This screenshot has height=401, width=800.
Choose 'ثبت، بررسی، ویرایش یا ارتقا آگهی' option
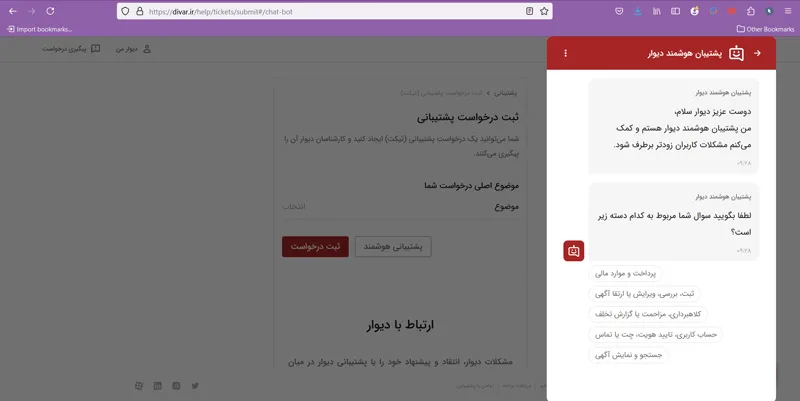pyautogui.click(x=644, y=294)
